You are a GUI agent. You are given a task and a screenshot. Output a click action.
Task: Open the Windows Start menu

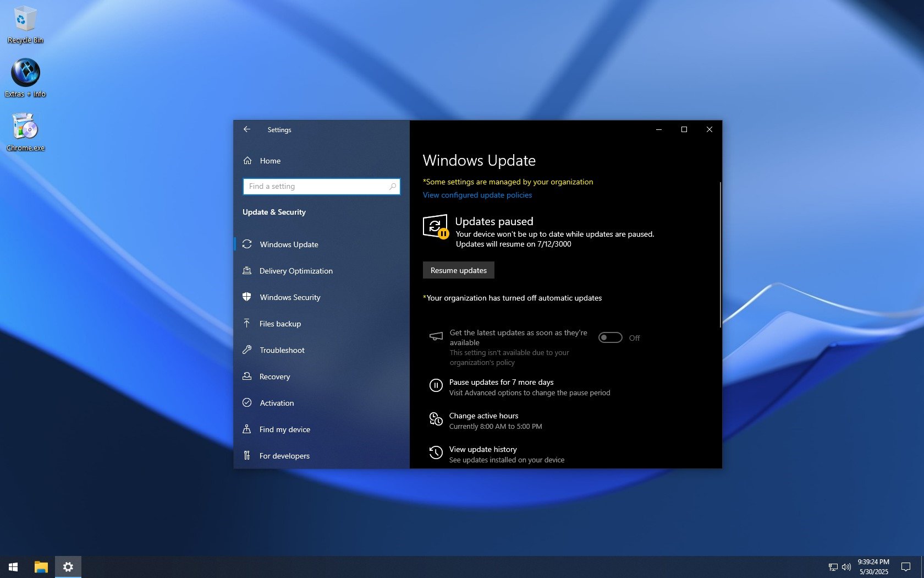coord(14,566)
